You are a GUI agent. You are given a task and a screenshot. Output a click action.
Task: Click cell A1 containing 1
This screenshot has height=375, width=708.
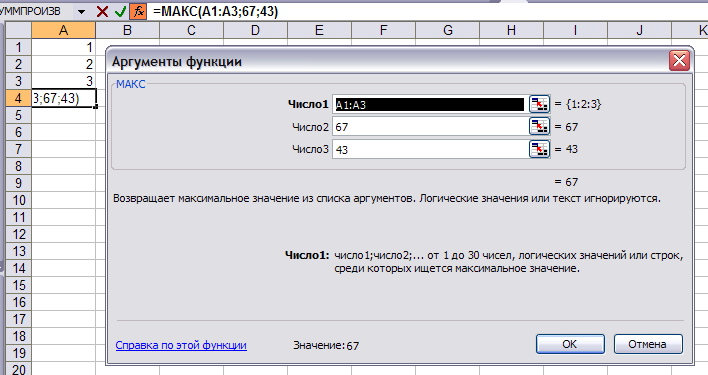(x=64, y=47)
